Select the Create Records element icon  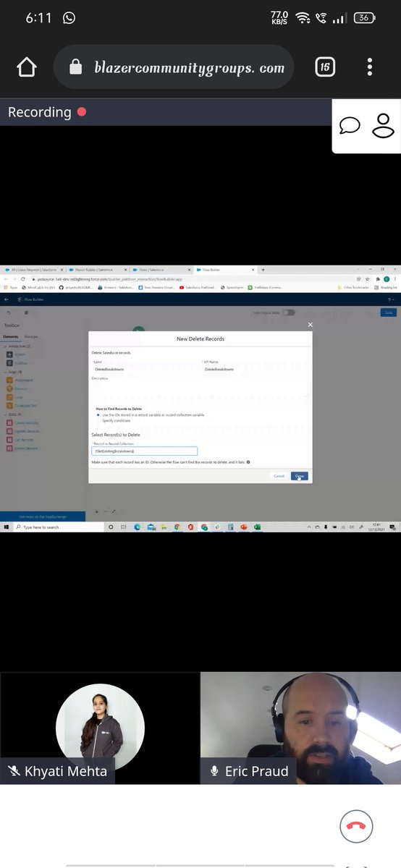click(x=9, y=423)
